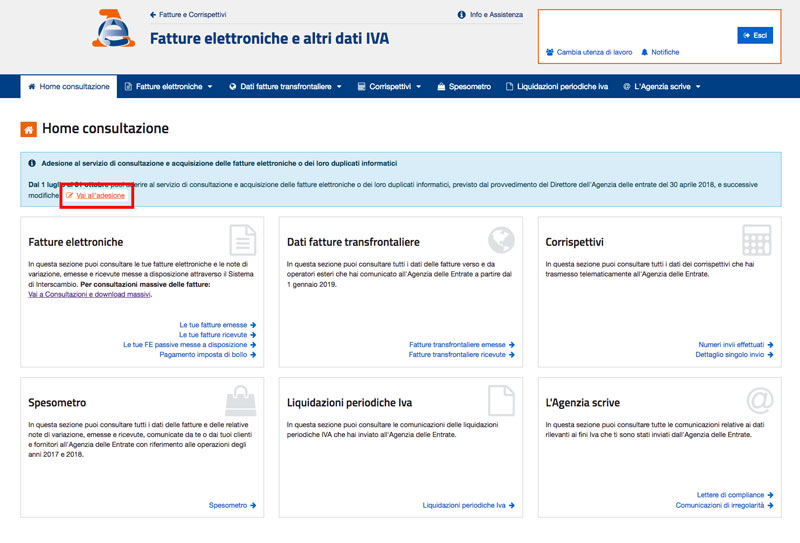Click the globe icon in transfrontaliere card
The height and width of the screenshot is (543, 800).
pos(501,240)
